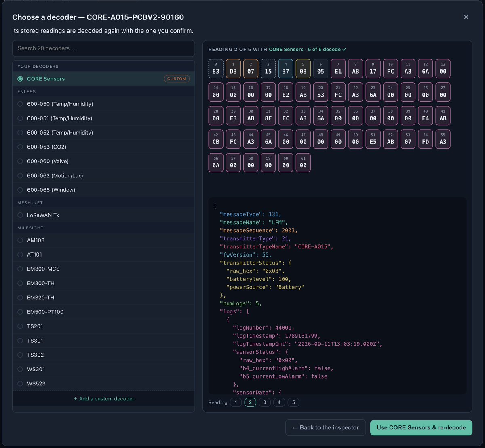The width and height of the screenshot is (485, 448).
Task: Pick the 600-065 (Window) decoder
Action: pos(103,190)
